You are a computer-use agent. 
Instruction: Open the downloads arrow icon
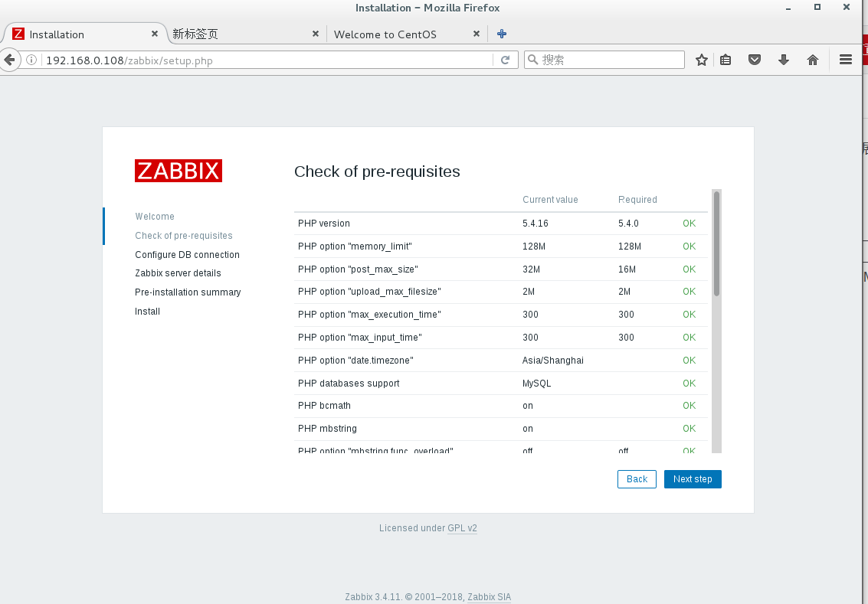(x=783, y=60)
